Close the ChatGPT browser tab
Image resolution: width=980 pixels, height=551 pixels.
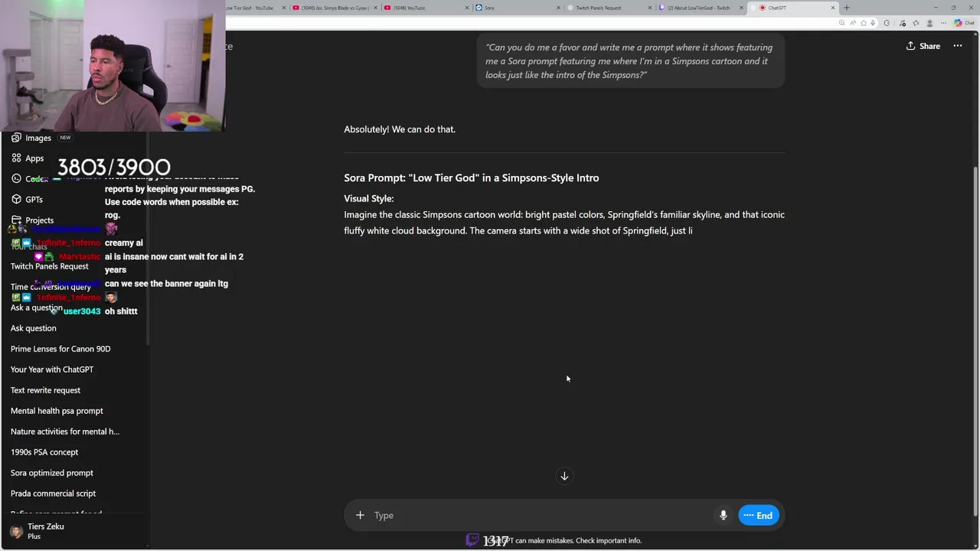coord(833,8)
